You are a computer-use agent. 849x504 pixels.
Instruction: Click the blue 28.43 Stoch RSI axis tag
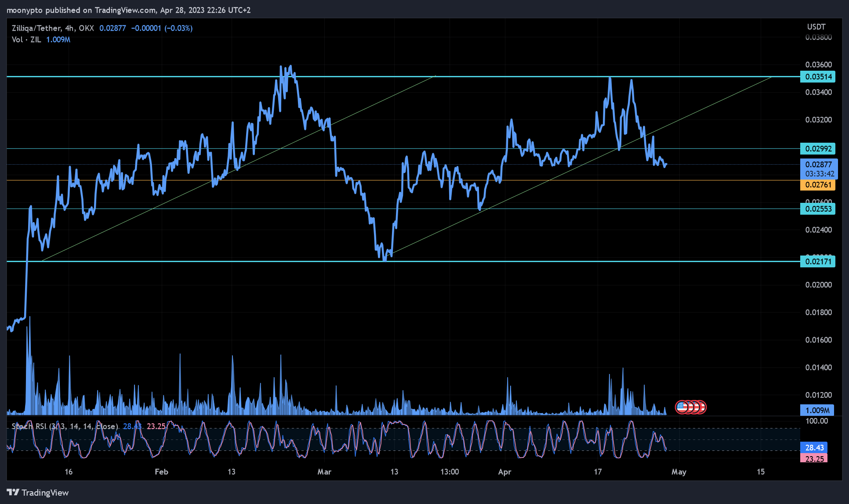click(814, 448)
